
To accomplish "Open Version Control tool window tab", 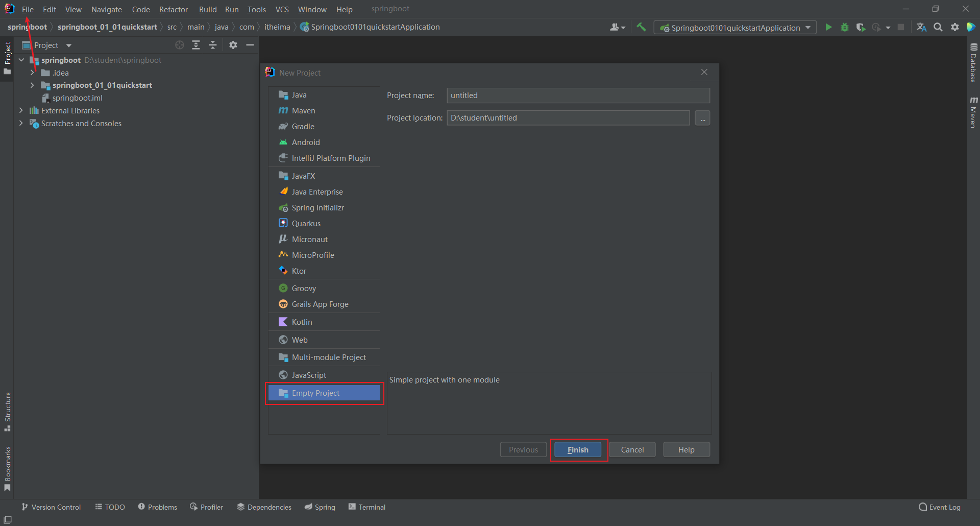I will pos(51,507).
